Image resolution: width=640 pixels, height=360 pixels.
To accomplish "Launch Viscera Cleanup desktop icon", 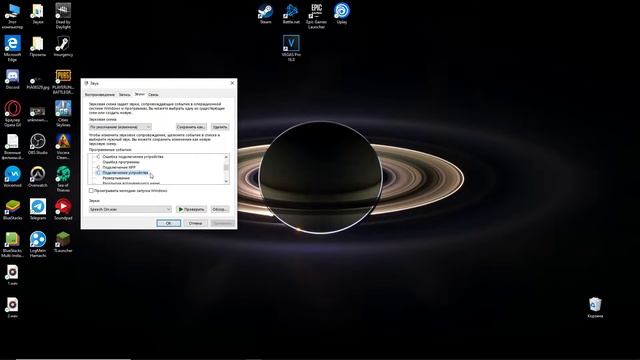I will (x=63, y=146).
